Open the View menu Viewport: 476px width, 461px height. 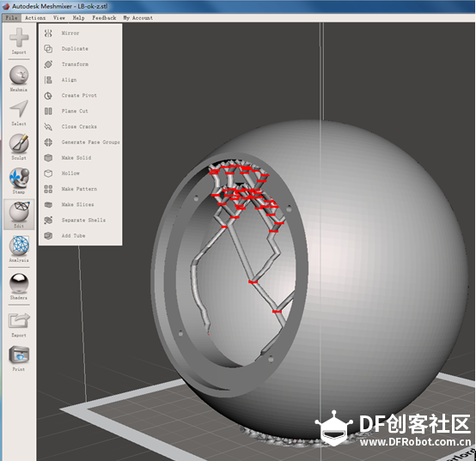tap(59, 18)
